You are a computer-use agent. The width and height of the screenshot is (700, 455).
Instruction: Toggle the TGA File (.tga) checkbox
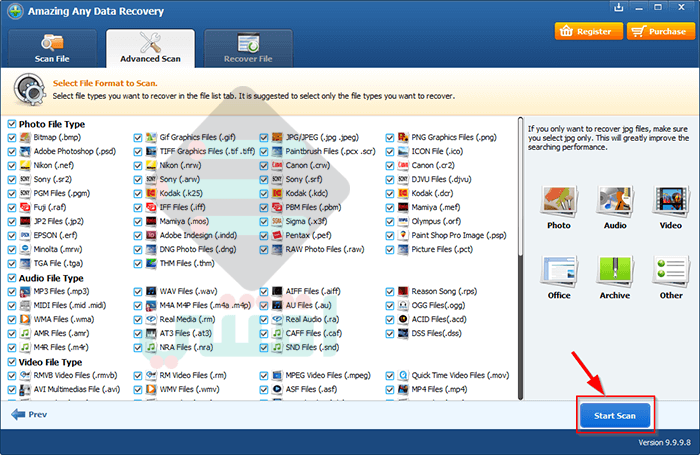click(12, 263)
